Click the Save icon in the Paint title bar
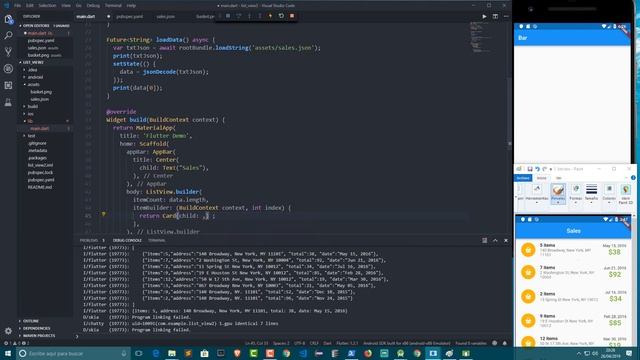 coord(530,169)
